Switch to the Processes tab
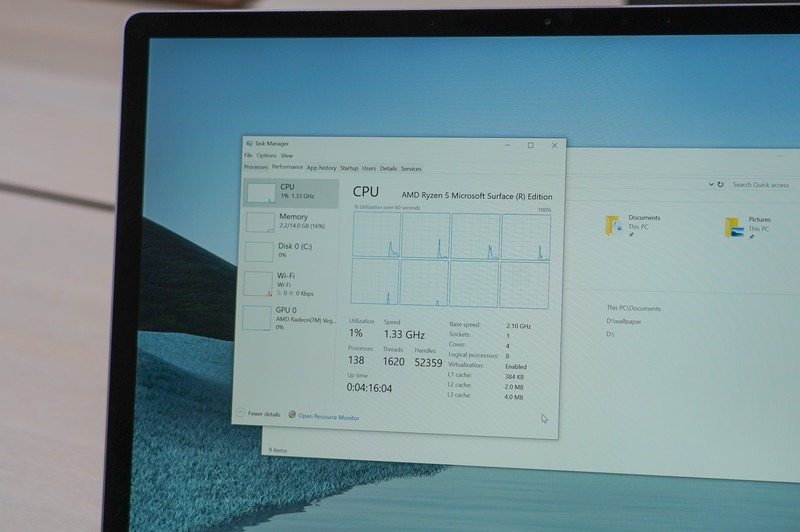The width and height of the screenshot is (800, 532). tap(256, 167)
